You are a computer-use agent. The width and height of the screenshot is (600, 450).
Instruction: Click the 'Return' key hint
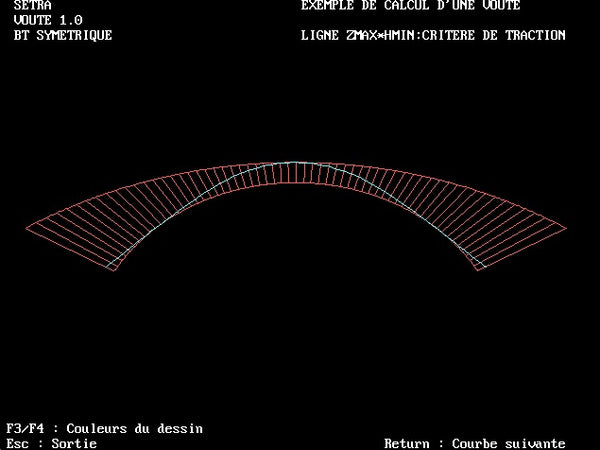407,443
